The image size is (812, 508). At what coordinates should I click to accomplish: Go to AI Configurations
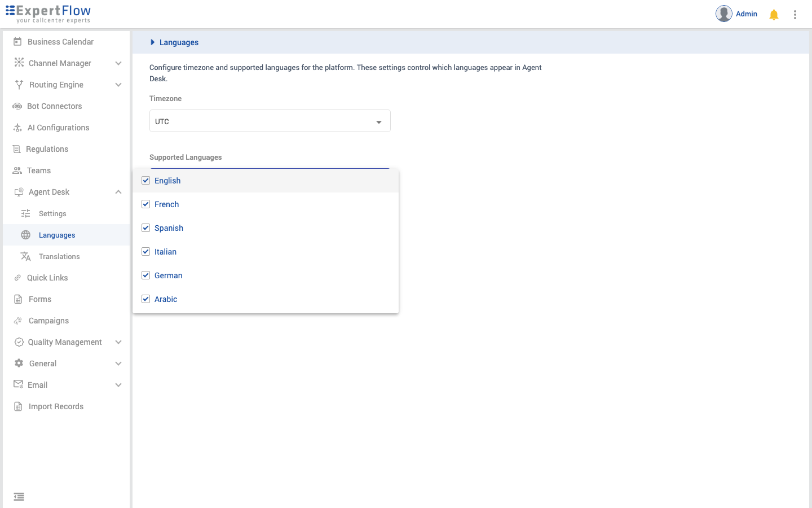pos(66,128)
